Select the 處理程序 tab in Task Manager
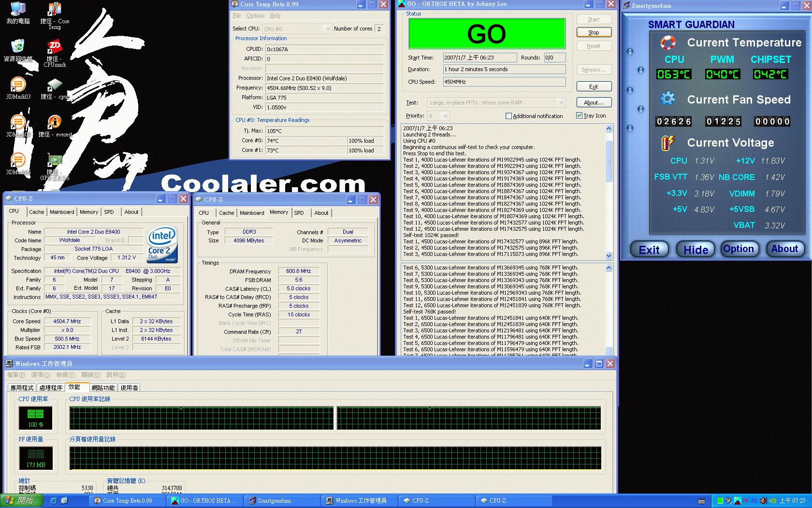Screen dimensions: 812x508 click(51, 388)
